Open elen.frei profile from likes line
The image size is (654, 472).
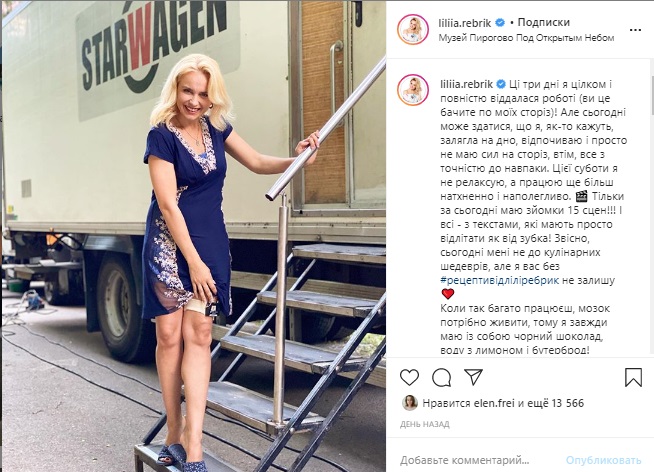coord(495,403)
